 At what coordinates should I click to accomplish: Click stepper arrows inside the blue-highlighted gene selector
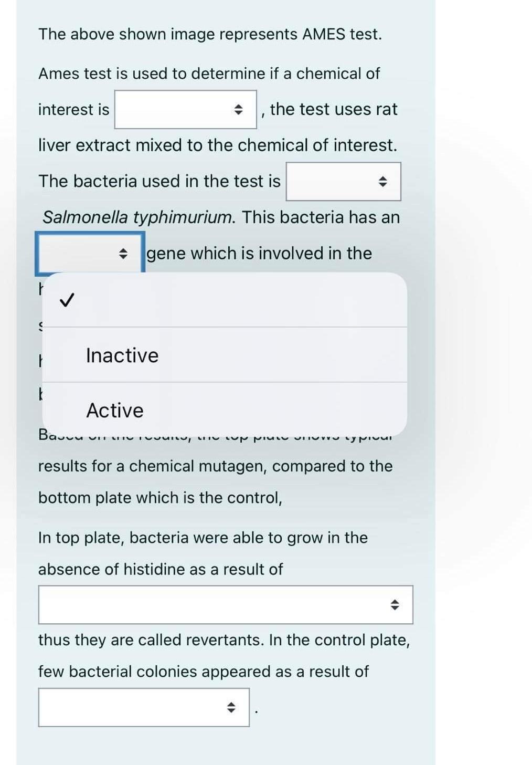coord(123,253)
